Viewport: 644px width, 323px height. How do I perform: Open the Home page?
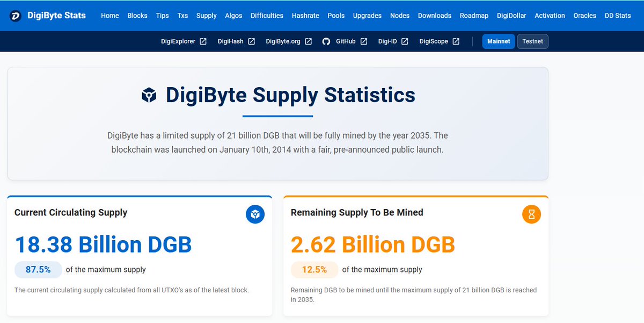pyautogui.click(x=110, y=16)
